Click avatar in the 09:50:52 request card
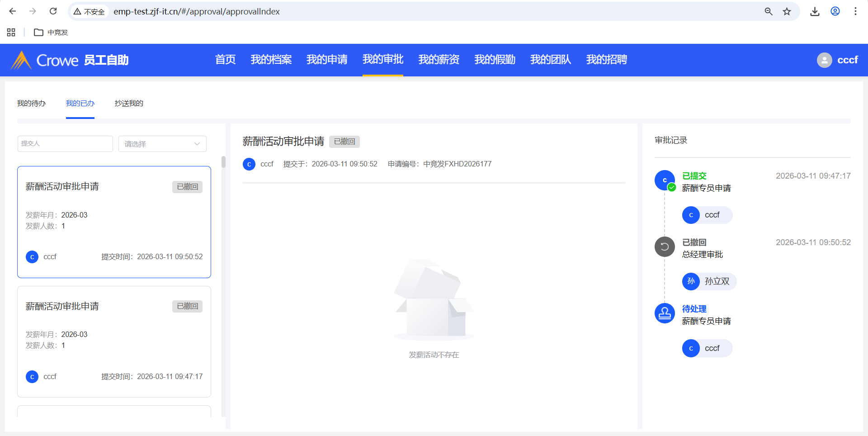This screenshot has height=436, width=868. coord(32,257)
